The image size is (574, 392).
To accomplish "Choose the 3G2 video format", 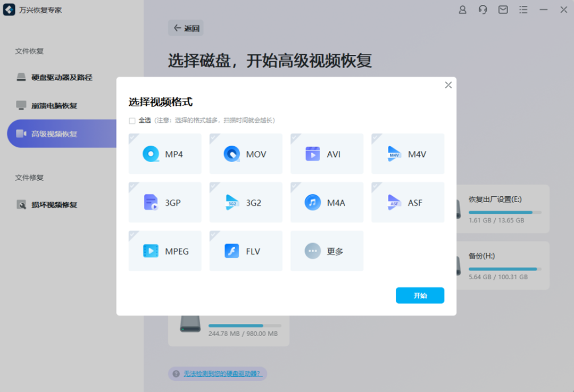I will pos(246,202).
